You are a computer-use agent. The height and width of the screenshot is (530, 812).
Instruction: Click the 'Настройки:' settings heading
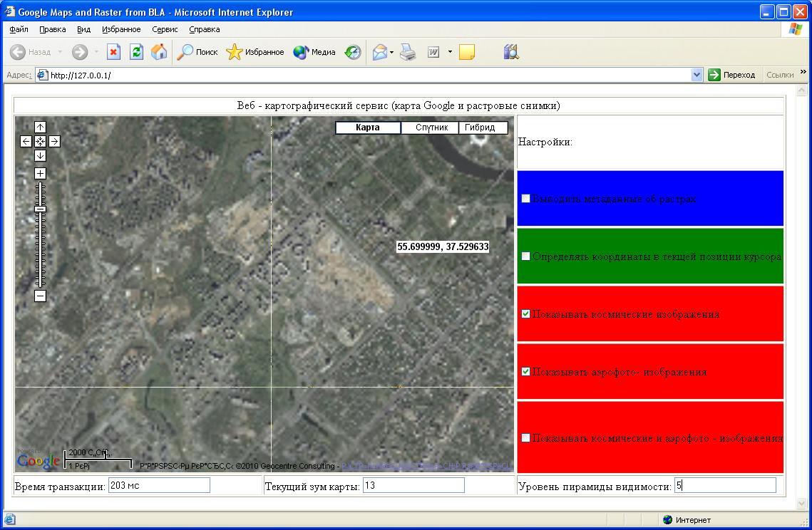pyautogui.click(x=545, y=142)
